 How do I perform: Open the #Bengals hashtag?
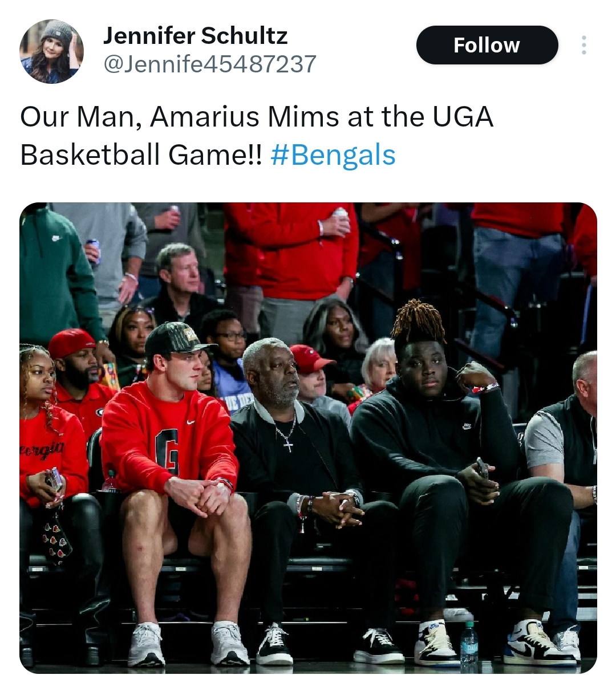point(333,155)
